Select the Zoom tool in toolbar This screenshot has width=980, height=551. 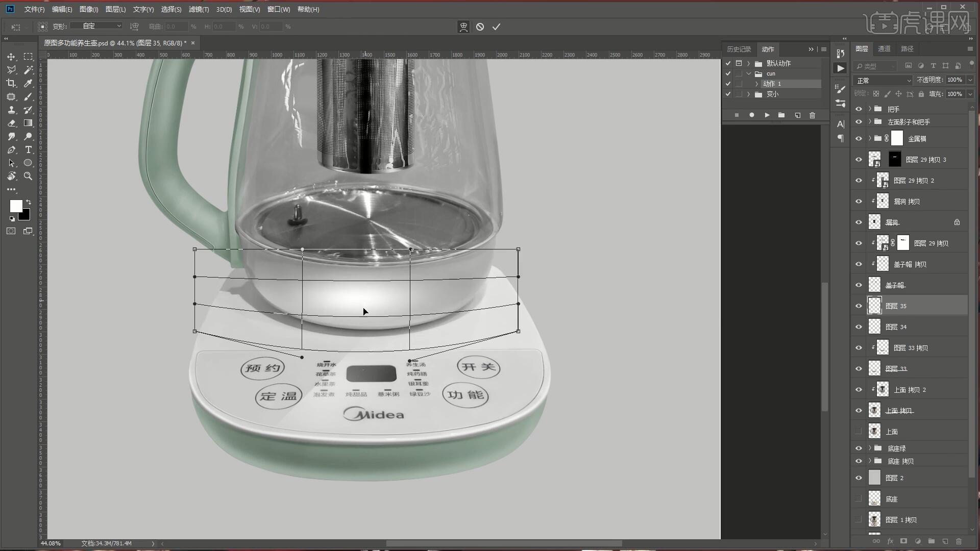pyautogui.click(x=29, y=176)
